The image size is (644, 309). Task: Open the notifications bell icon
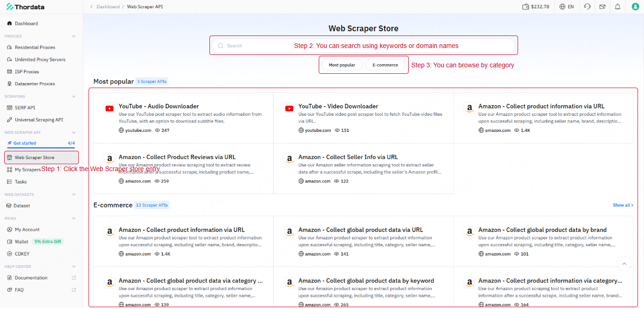click(618, 6)
